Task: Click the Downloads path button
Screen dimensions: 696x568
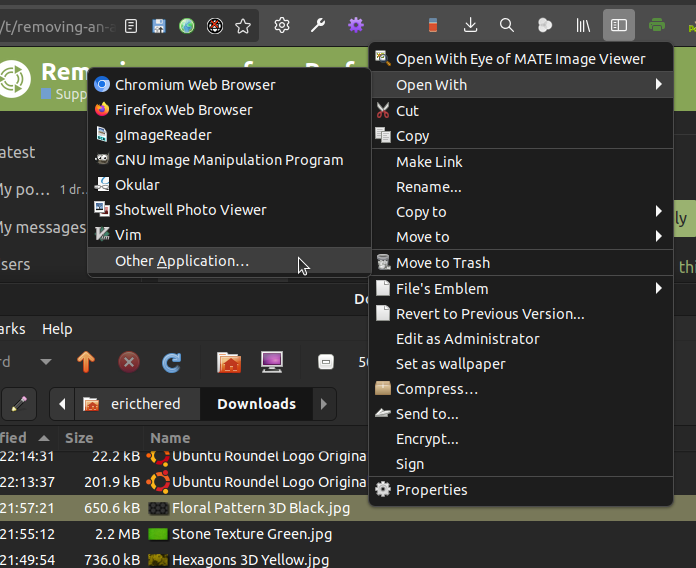Action: [x=256, y=404]
